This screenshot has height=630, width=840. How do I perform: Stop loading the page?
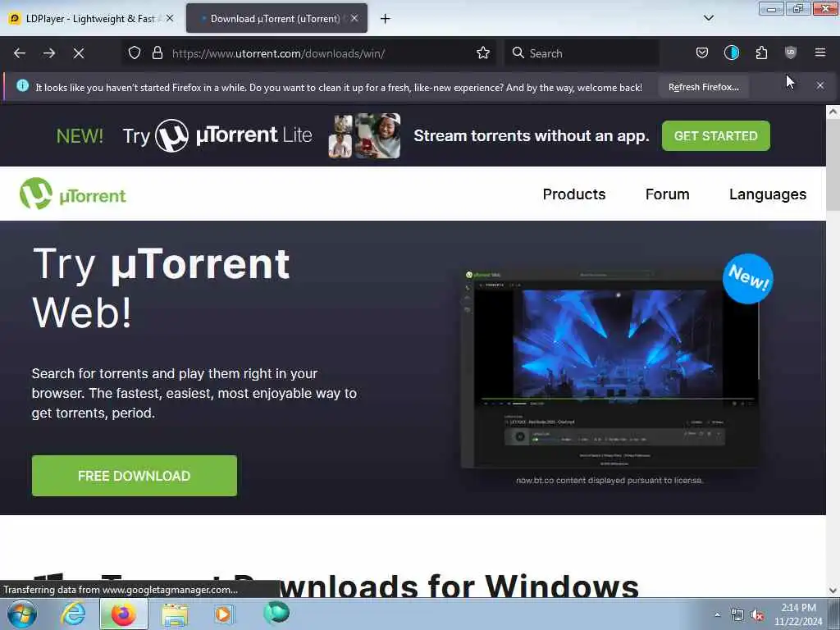click(79, 53)
